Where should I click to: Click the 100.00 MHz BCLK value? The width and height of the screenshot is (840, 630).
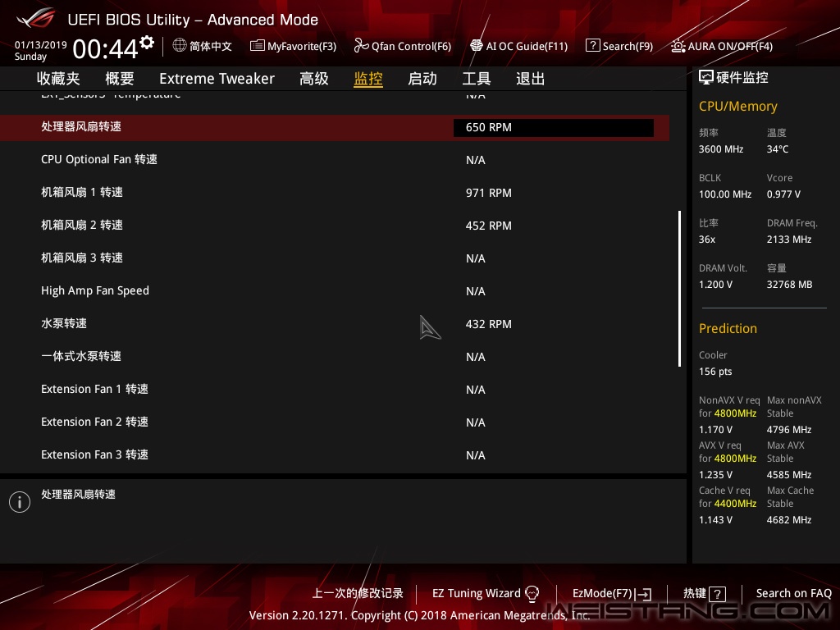725,194
